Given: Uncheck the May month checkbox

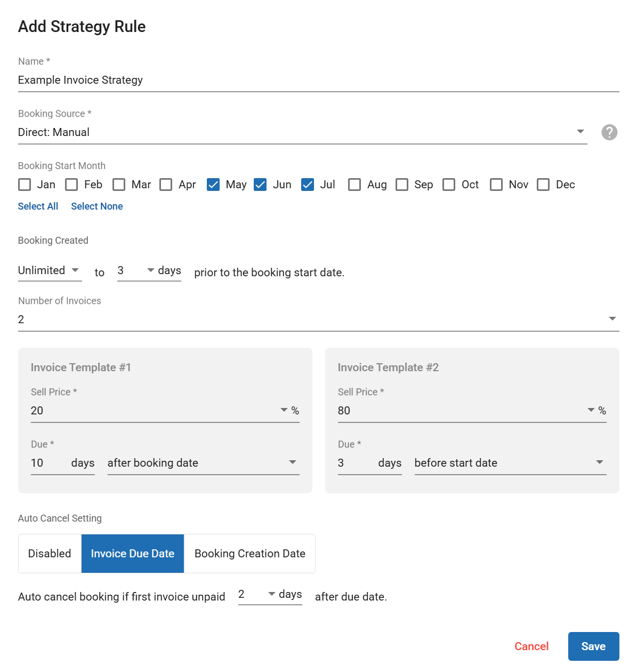Looking at the screenshot, I should coord(213,185).
